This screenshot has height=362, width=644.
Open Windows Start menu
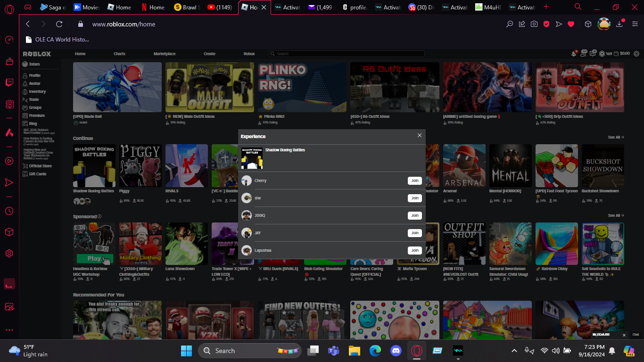tap(186, 351)
